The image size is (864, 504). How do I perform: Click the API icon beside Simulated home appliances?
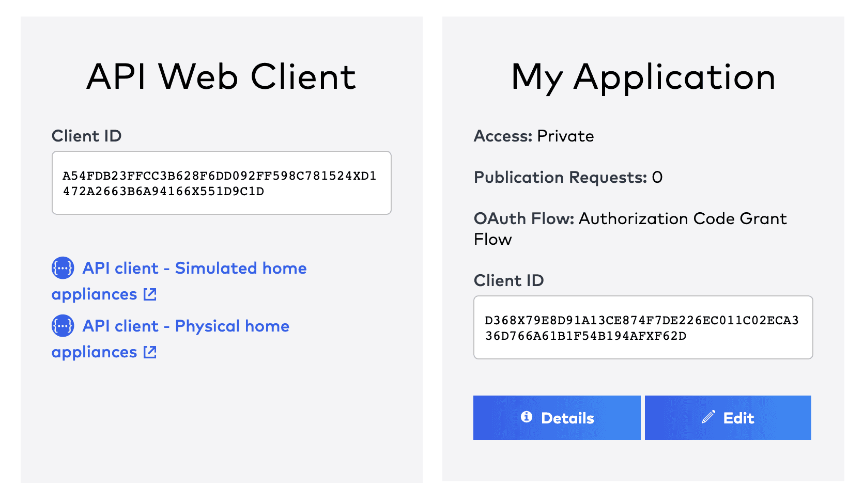63,269
